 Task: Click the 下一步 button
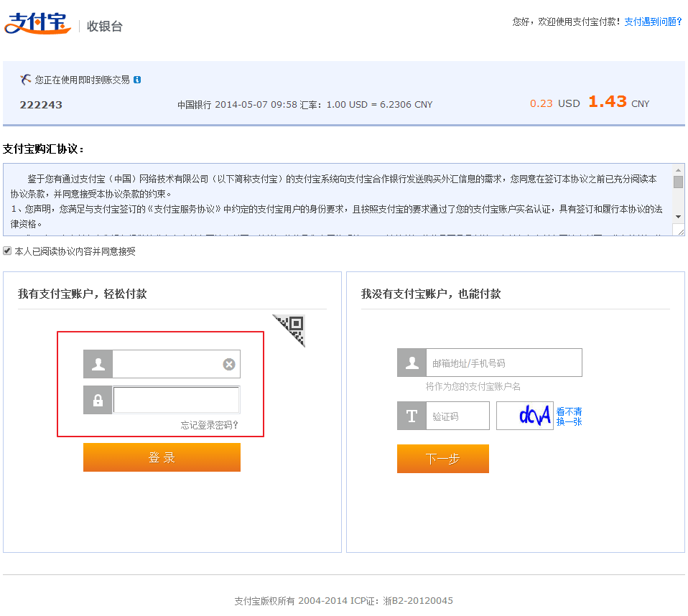[442, 459]
